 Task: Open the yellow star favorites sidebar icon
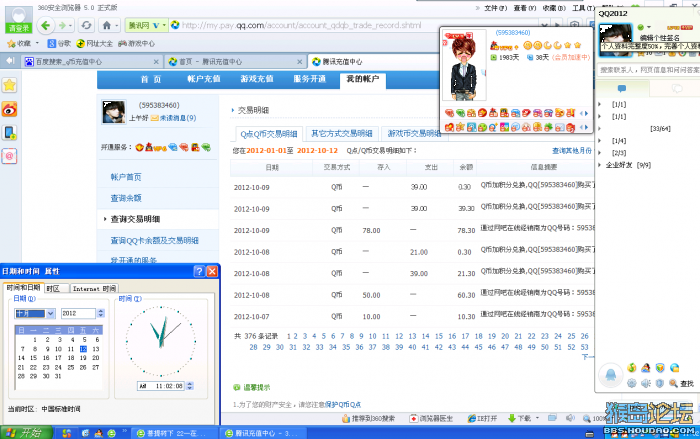[9, 85]
